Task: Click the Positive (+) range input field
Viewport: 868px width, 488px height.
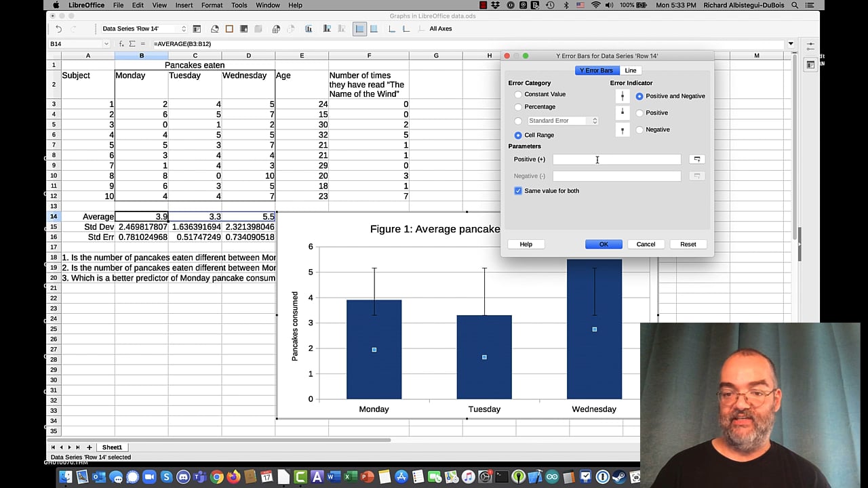Action: point(616,159)
